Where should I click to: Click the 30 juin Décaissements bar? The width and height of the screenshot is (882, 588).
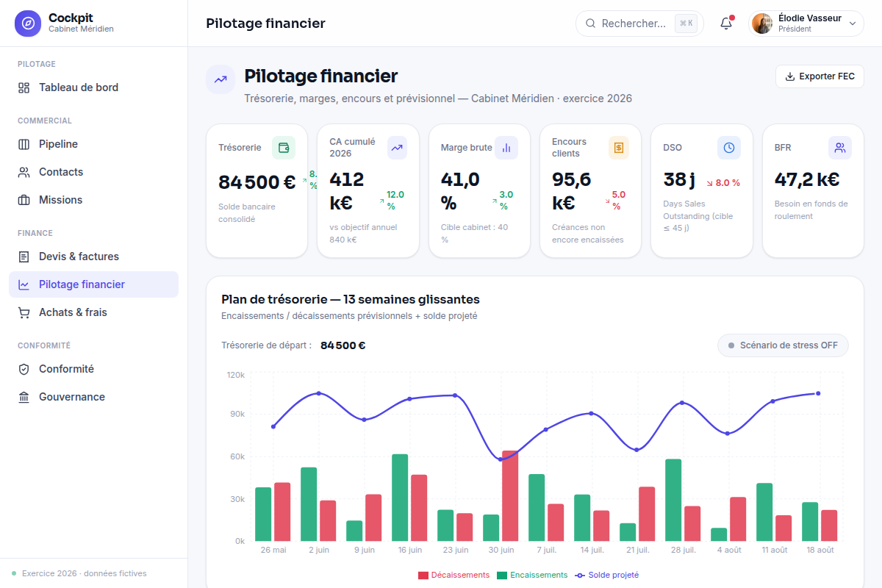coord(510,496)
